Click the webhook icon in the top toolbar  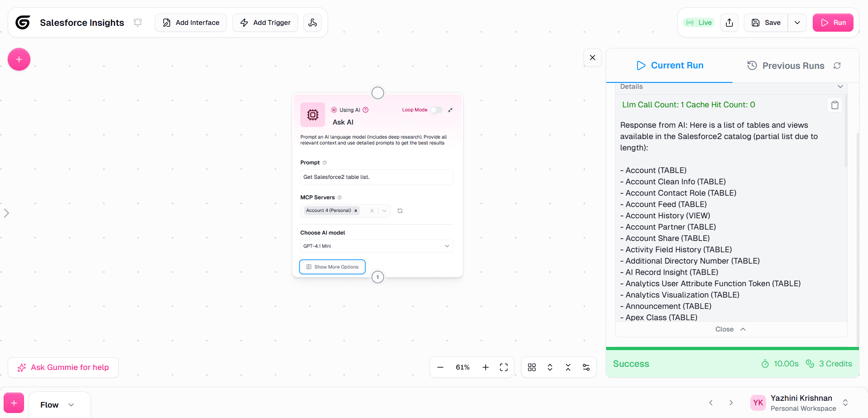[313, 23]
